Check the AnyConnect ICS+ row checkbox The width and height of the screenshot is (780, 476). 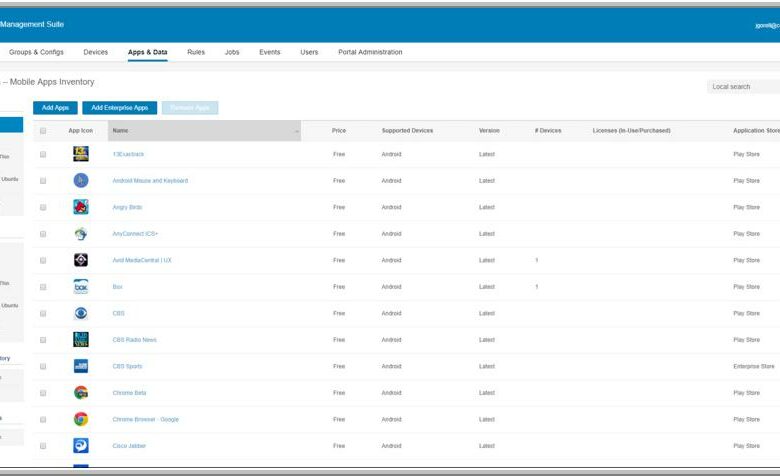[x=43, y=234]
